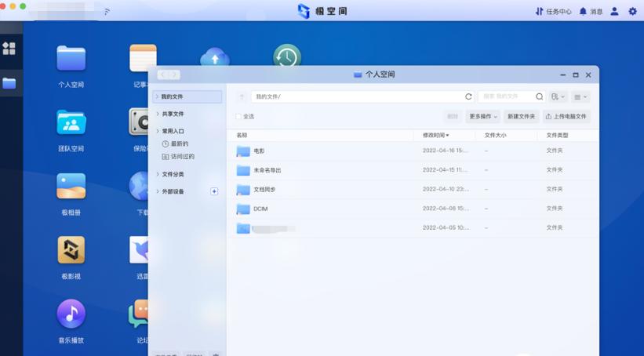Image resolution: width=644 pixels, height=356 pixels.
Task: Open the cloud upload desktop icon
Action: pos(215,57)
